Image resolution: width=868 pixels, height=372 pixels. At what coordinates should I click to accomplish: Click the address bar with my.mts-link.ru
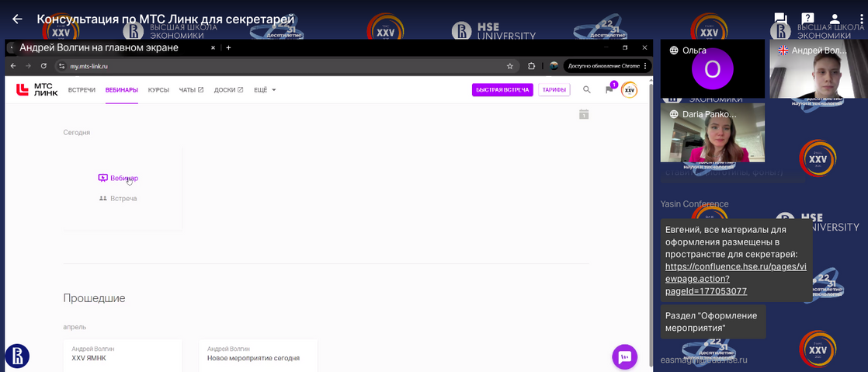pos(288,66)
